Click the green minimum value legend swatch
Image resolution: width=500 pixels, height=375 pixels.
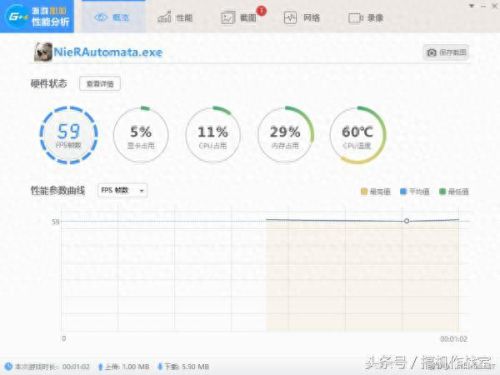[x=442, y=191]
